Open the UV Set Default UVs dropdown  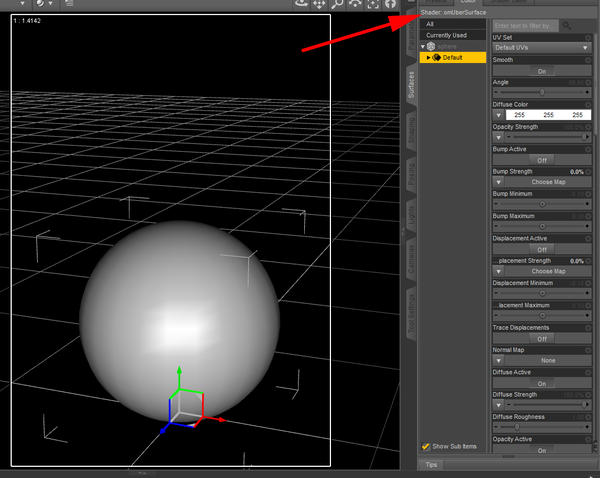point(542,48)
